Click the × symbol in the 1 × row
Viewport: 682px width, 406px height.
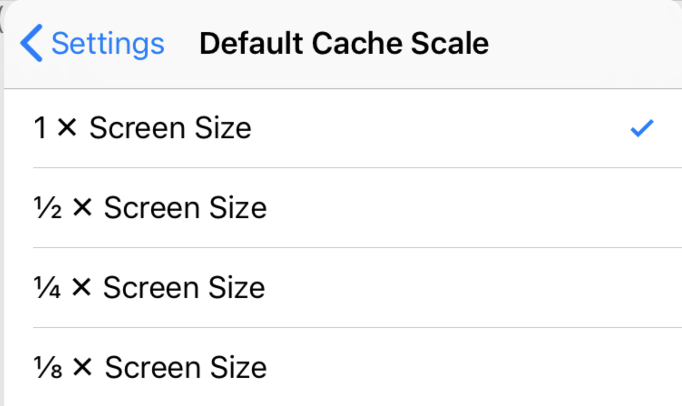[x=67, y=129]
